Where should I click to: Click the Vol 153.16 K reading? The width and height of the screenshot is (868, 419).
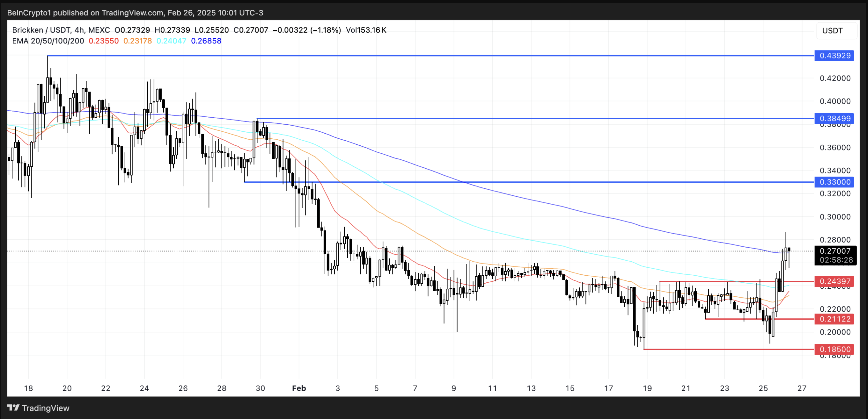point(366,30)
